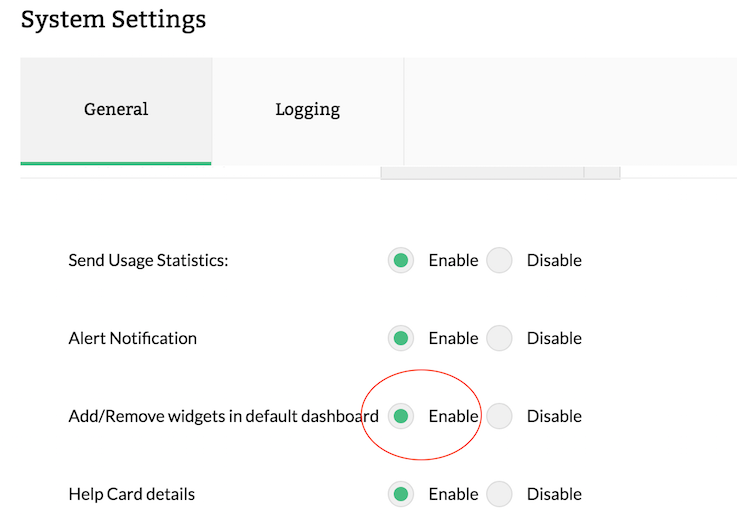This screenshot has width=737, height=530.
Task: Switch to the General tab
Action: pyautogui.click(x=116, y=110)
